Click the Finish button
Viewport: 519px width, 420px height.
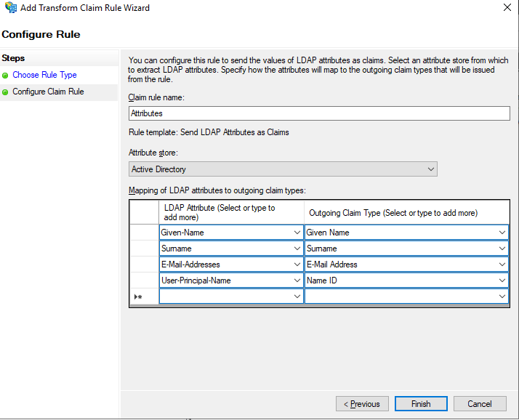(x=421, y=404)
